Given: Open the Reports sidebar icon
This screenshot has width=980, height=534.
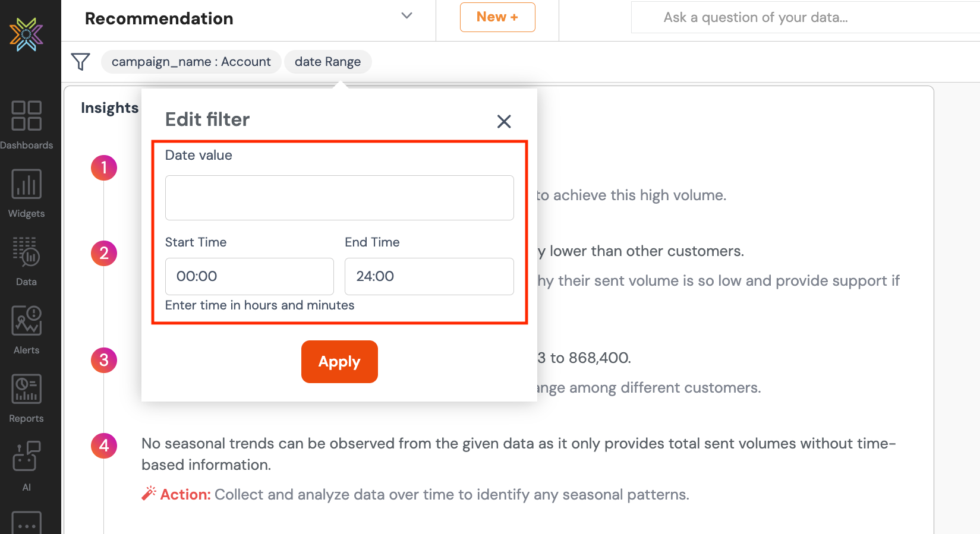Looking at the screenshot, I should tap(27, 388).
